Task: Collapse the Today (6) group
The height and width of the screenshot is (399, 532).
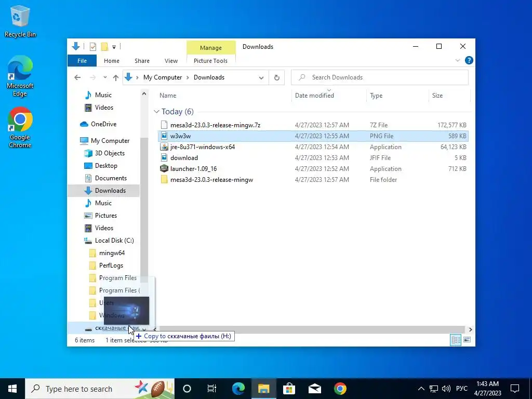Action: [x=156, y=112]
